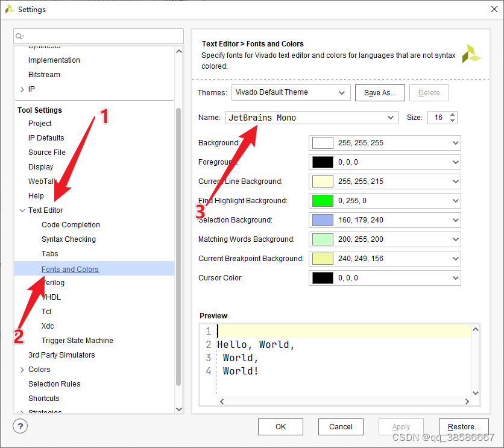
Task: Select Implementation in settings tree
Action: tap(54, 60)
